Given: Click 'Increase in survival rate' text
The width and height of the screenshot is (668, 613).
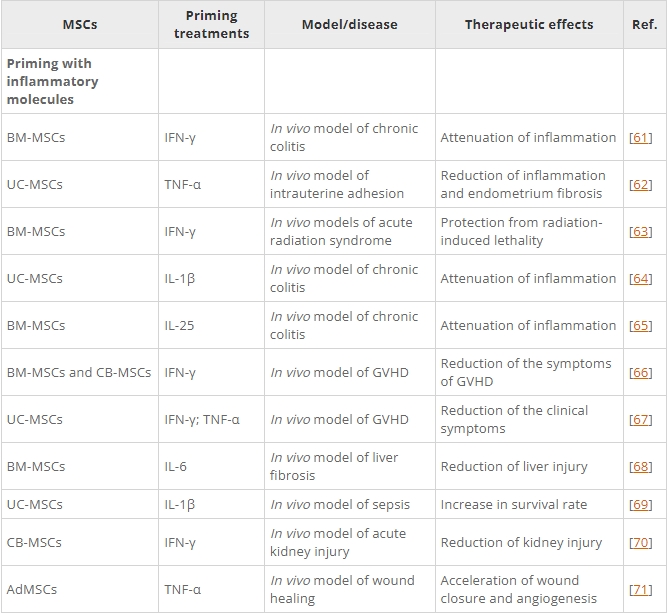Looking at the screenshot, I should 514,504.
